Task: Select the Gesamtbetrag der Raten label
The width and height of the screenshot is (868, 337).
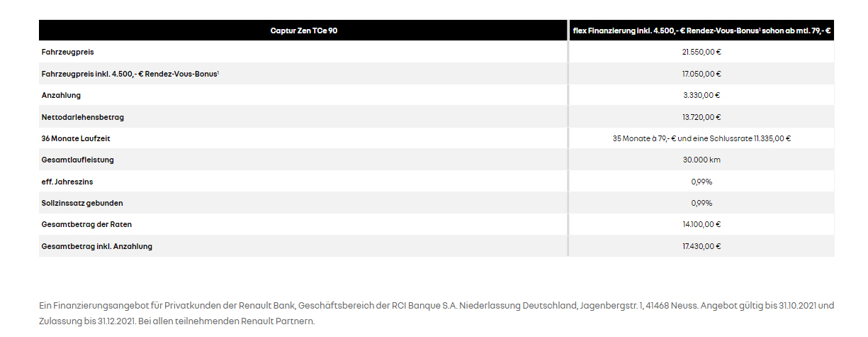Action: click(x=87, y=224)
